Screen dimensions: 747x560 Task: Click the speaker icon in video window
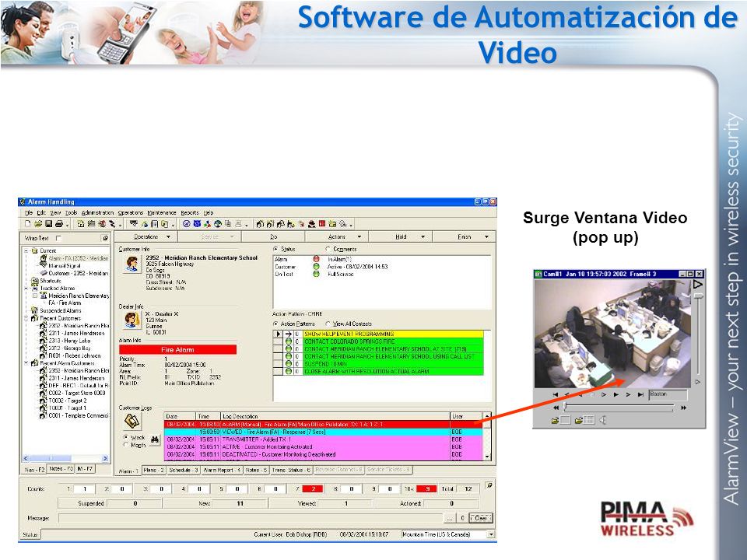602,420
